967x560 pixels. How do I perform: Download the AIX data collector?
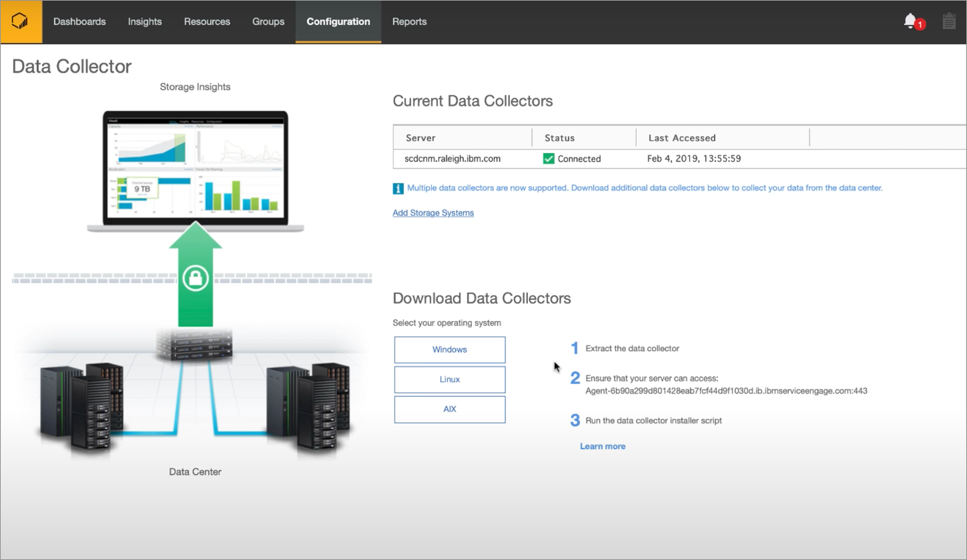[450, 409]
